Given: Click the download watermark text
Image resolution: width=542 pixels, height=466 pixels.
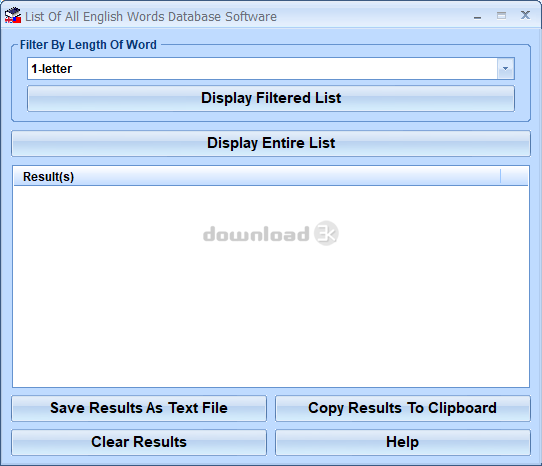Looking at the screenshot, I should [256, 234].
